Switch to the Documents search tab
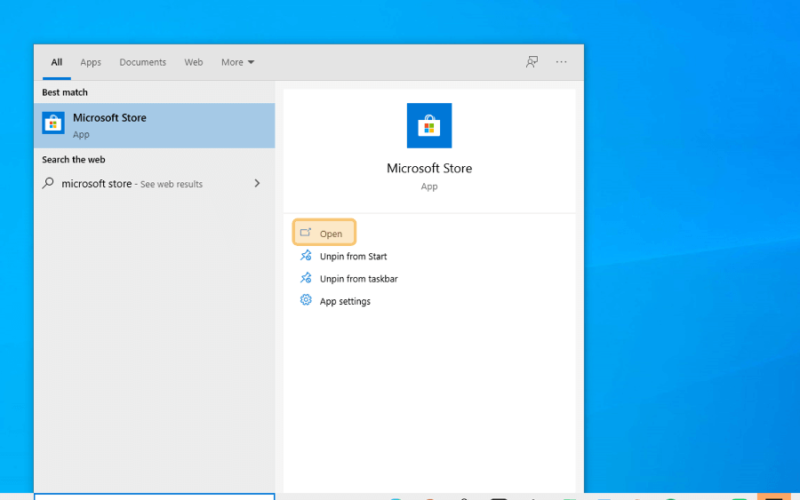 click(x=143, y=62)
